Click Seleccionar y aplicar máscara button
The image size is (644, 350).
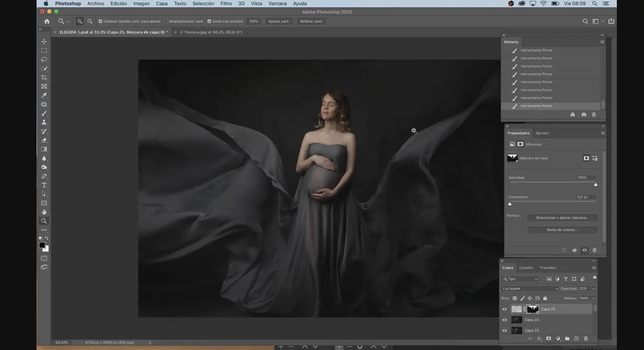562,218
